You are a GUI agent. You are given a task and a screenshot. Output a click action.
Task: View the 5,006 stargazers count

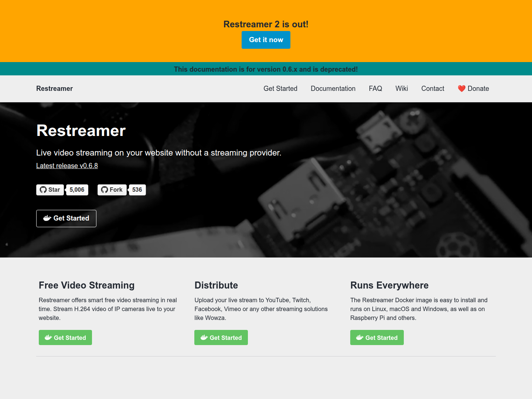77,190
